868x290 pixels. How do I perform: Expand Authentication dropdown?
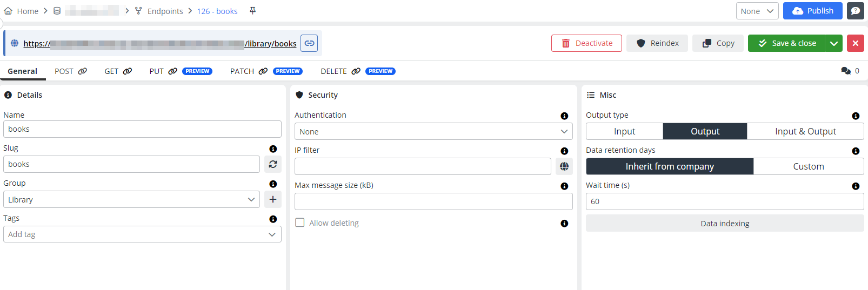pos(433,131)
